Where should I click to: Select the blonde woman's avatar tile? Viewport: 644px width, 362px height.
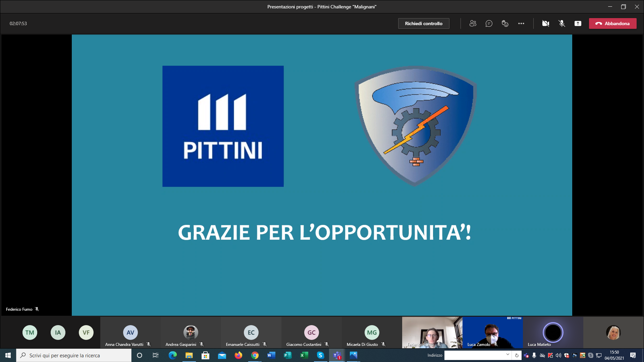pyautogui.click(x=613, y=333)
